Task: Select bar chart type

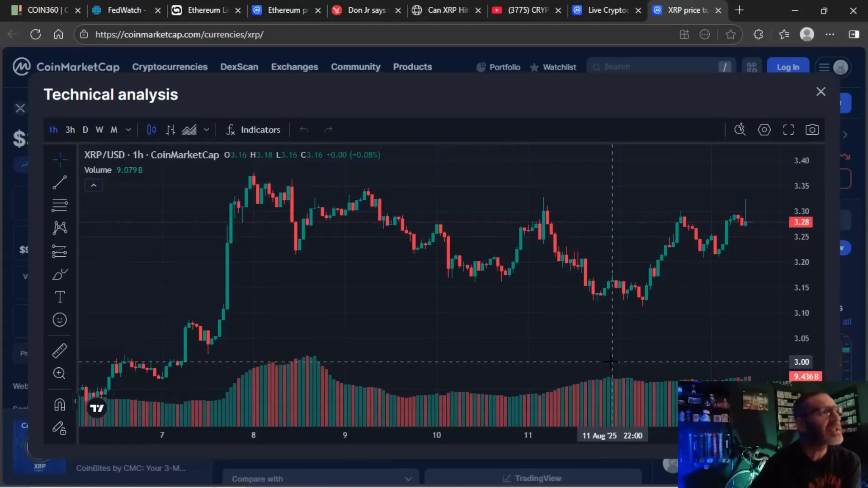Action: click(170, 130)
